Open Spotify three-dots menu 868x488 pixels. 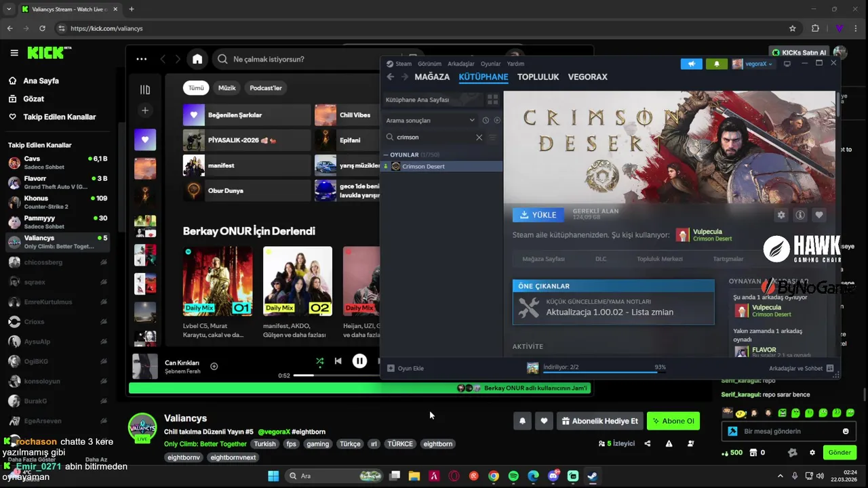[141, 59]
